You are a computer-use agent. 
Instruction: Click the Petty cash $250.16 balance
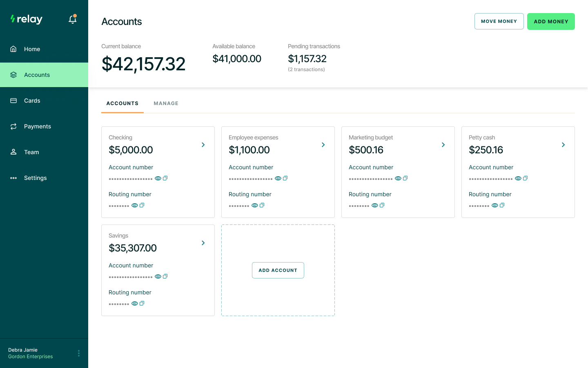(486, 150)
